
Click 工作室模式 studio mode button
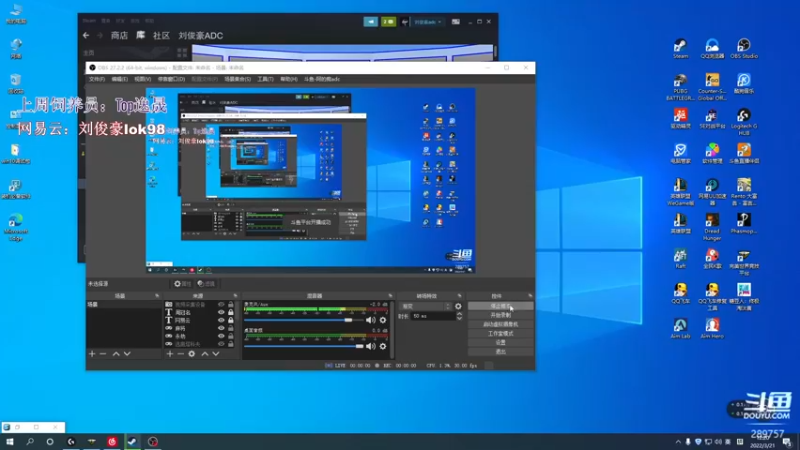coord(501,334)
